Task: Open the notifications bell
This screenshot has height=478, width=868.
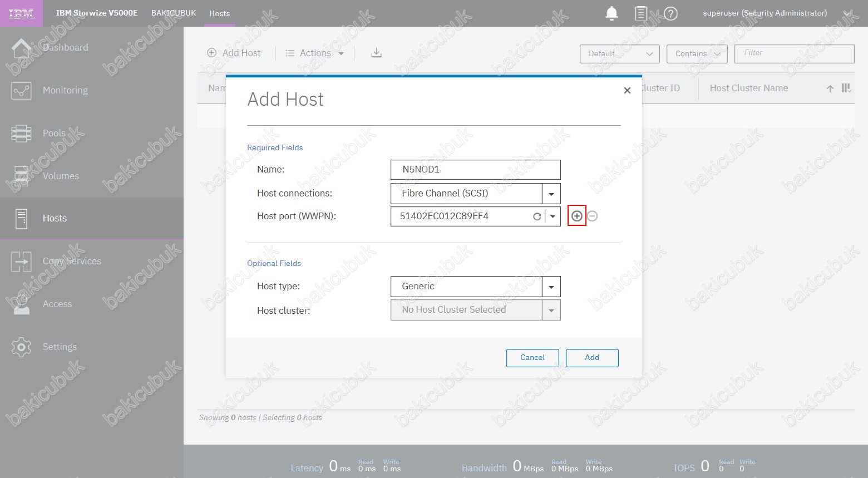Action: pyautogui.click(x=611, y=13)
